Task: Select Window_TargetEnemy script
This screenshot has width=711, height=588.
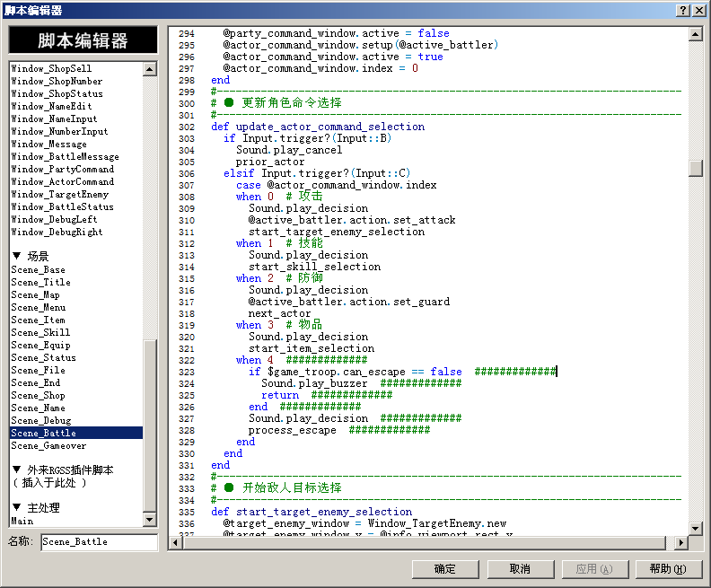Action: (60, 195)
